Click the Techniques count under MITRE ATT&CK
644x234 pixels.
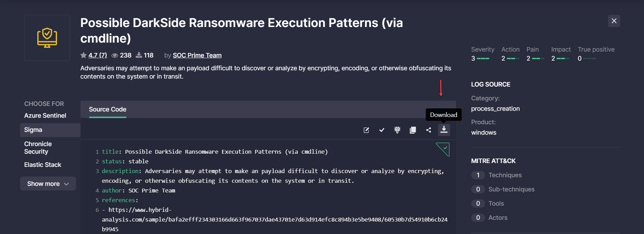point(478,175)
